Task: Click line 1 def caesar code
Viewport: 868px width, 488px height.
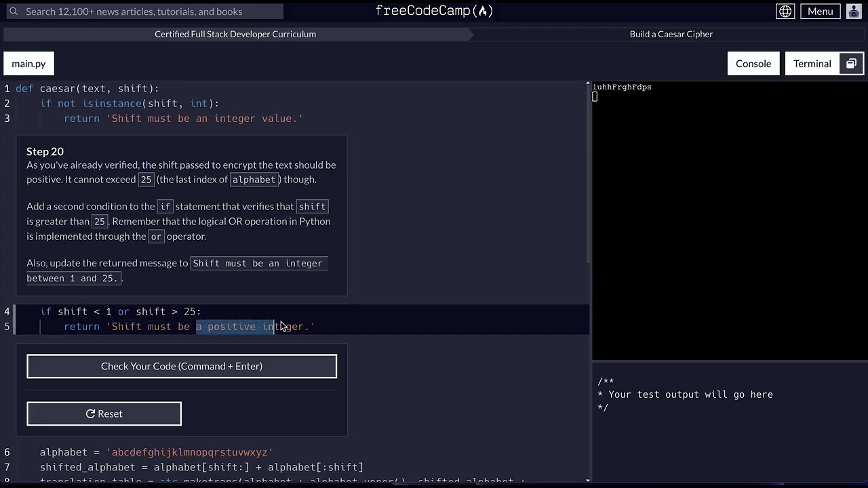Action: [x=87, y=89]
